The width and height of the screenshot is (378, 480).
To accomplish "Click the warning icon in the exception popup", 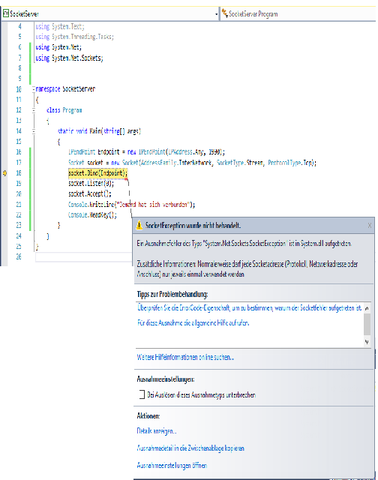I will 139,226.
